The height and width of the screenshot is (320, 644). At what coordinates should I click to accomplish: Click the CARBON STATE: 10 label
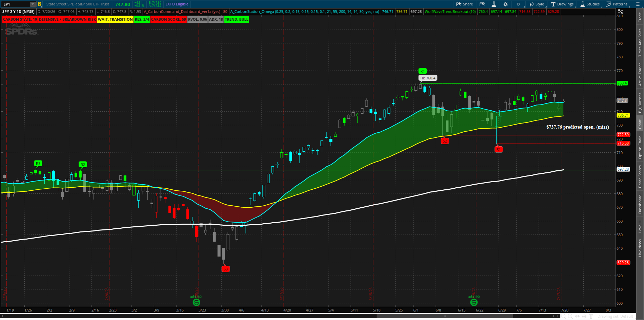click(x=20, y=19)
